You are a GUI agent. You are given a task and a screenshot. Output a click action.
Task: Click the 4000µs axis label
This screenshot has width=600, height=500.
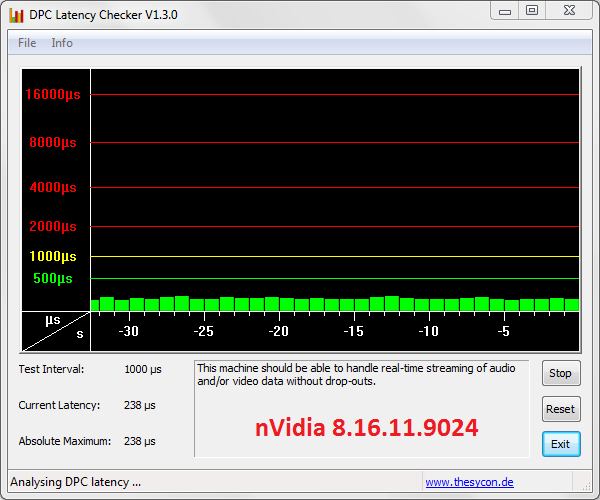pos(53,187)
